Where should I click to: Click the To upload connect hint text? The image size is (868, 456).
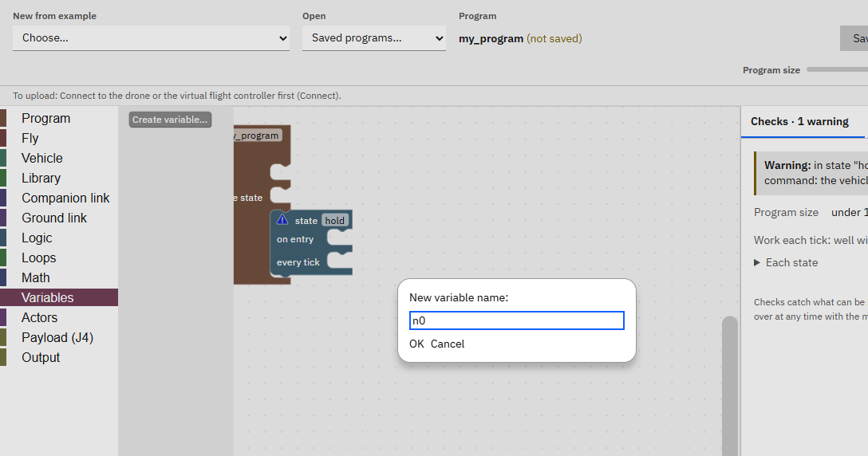pos(177,96)
